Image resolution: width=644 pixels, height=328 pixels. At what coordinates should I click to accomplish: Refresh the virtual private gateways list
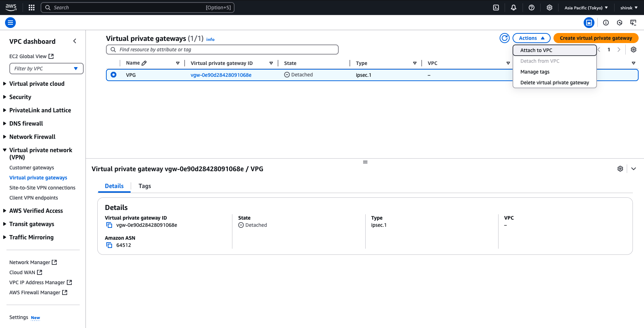(505, 38)
